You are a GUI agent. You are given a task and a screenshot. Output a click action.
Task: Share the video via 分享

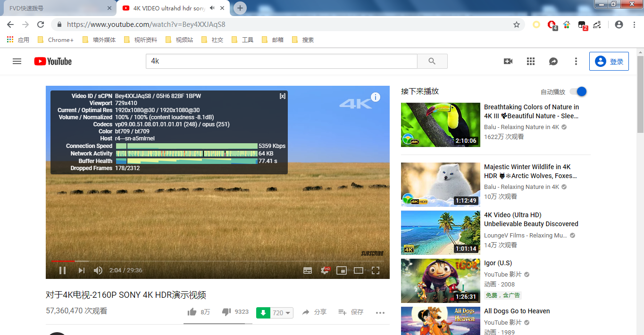click(x=314, y=312)
